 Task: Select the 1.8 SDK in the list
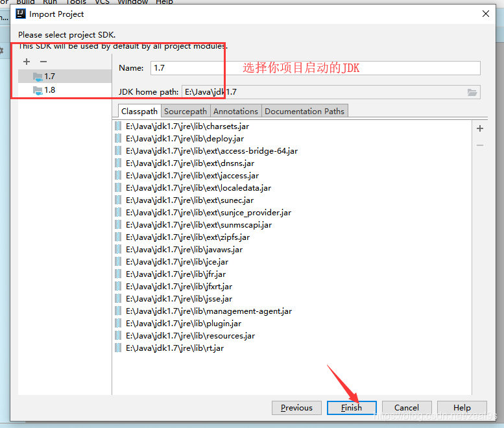click(x=65, y=90)
